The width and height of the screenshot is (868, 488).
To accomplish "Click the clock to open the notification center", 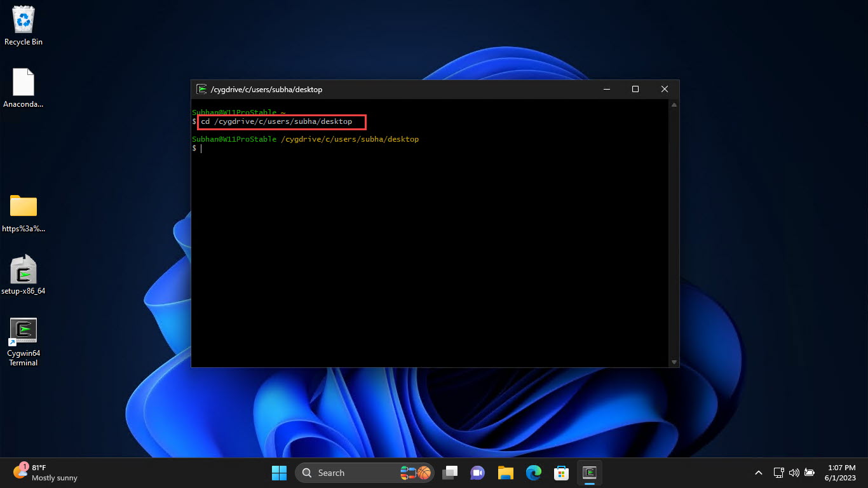I will (840, 473).
